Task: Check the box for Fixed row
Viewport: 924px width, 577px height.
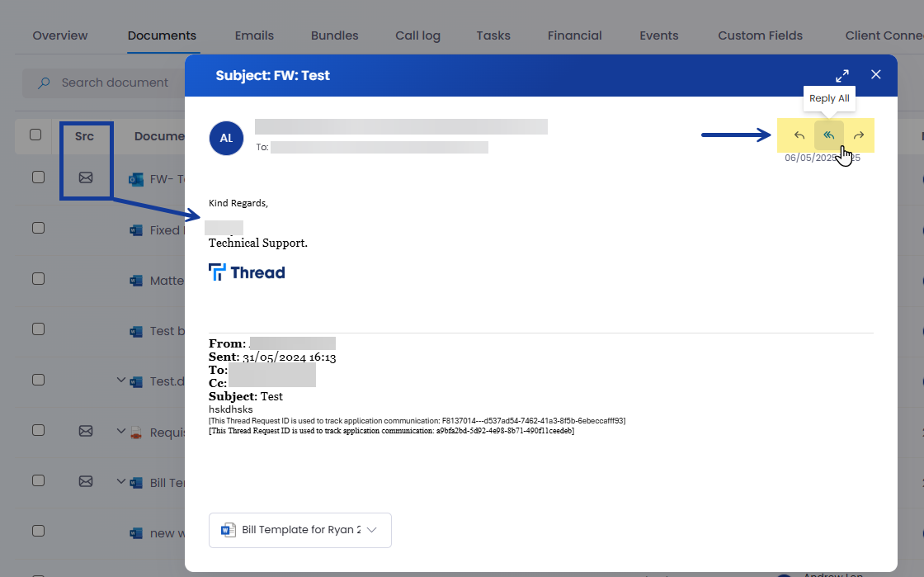Action: coord(38,228)
